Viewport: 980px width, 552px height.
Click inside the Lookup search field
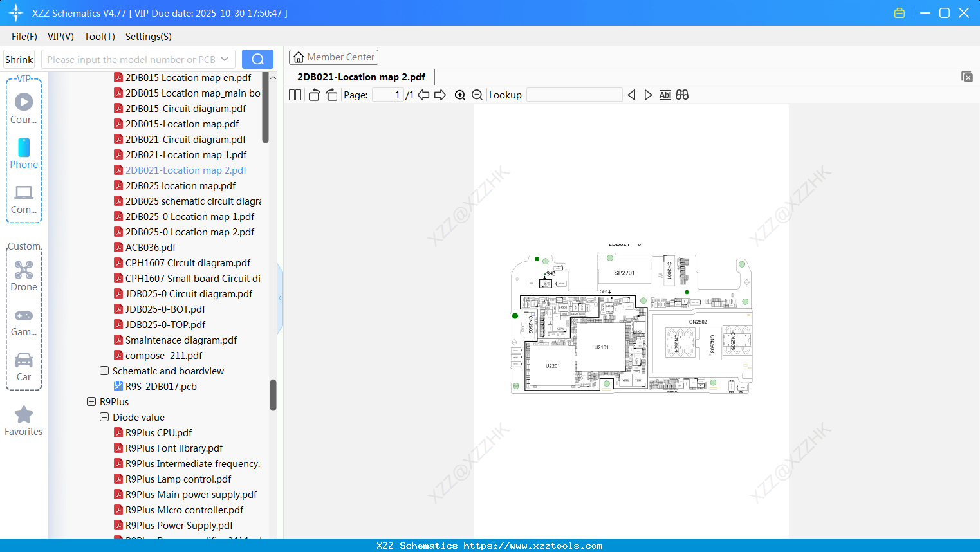pyautogui.click(x=573, y=95)
